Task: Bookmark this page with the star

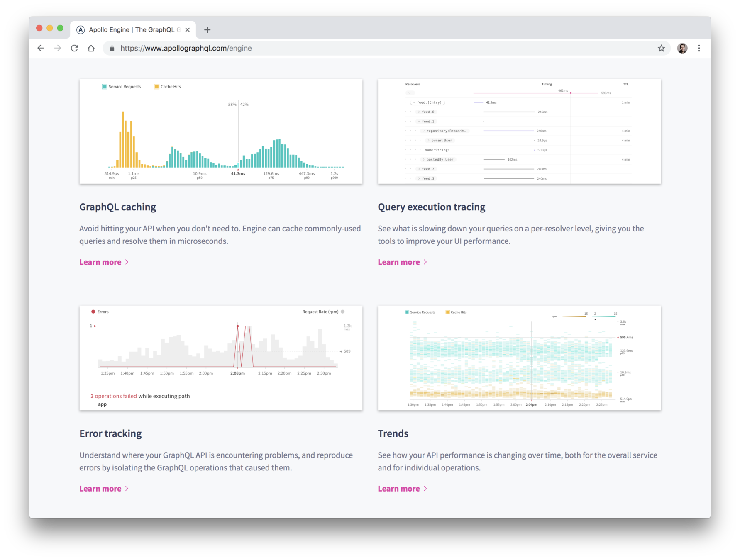Action: point(661,48)
